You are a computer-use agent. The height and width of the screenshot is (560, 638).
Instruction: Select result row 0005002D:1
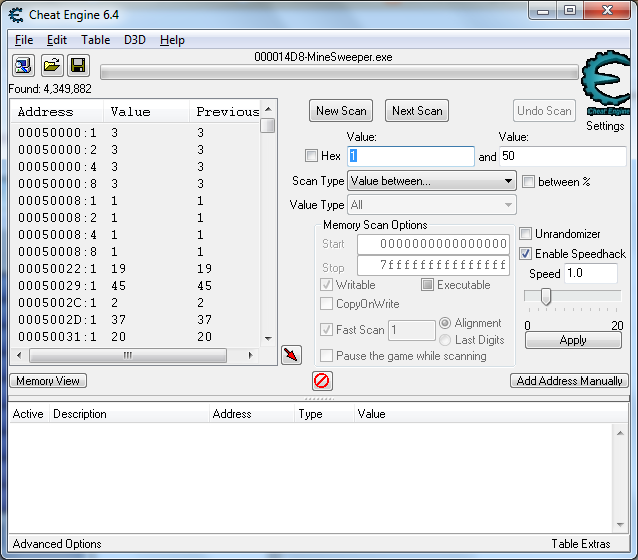click(135, 320)
